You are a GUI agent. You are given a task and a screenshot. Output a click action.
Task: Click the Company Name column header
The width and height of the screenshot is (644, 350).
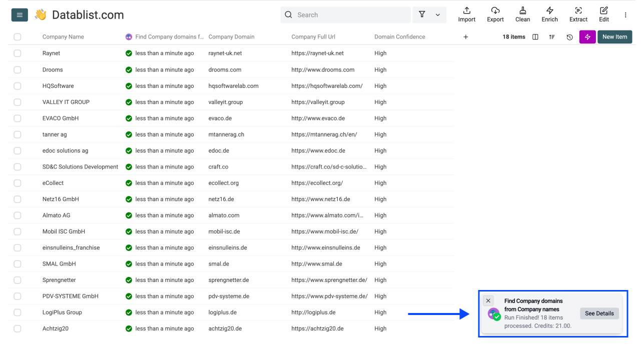point(63,37)
